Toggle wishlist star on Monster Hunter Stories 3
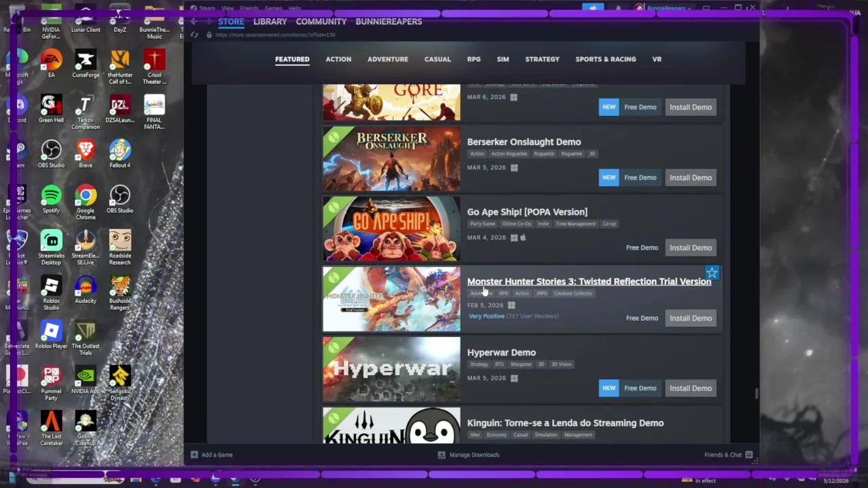The height and width of the screenshot is (488, 868). tap(711, 272)
